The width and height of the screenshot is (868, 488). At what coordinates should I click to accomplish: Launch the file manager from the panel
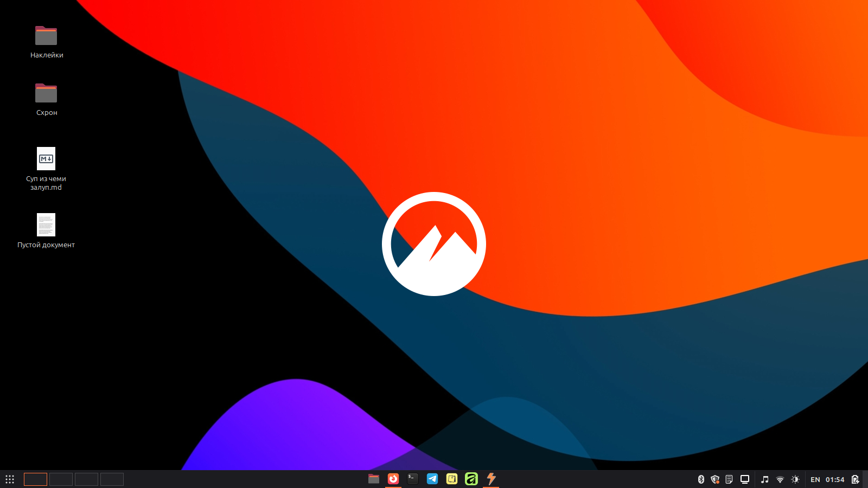[374, 479]
